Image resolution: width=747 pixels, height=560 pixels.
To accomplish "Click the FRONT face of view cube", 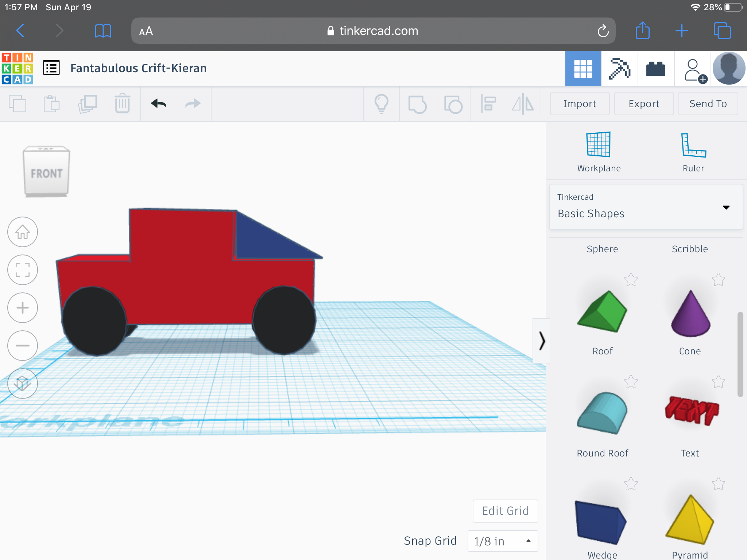I will [x=46, y=174].
